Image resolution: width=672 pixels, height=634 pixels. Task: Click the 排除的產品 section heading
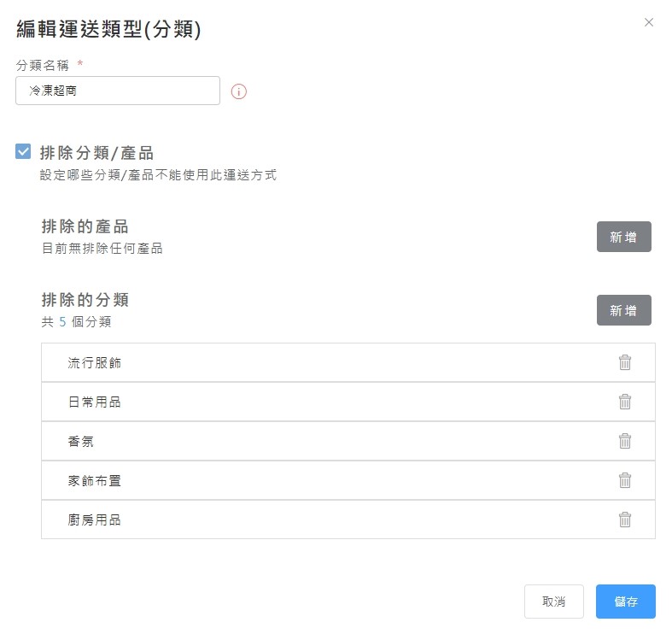[85, 226]
